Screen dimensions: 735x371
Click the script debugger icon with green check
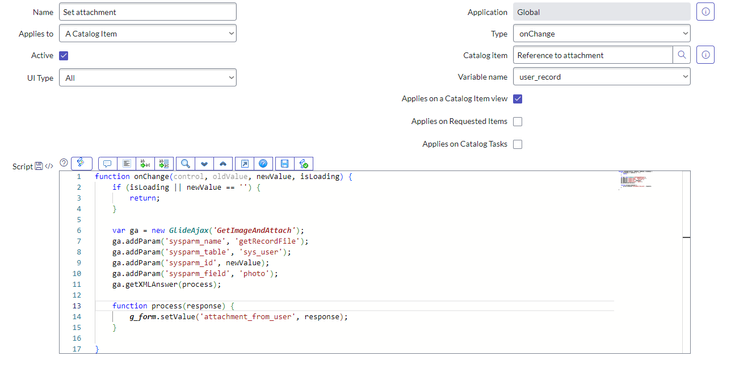tap(304, 163)
